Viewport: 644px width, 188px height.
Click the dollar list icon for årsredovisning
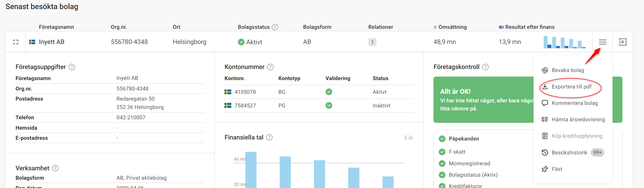545,120
